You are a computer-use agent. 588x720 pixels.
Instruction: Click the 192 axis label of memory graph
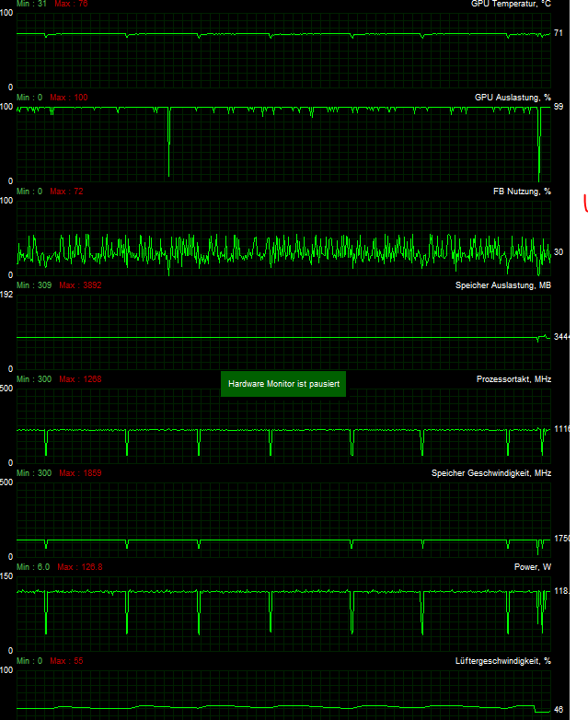6,295
